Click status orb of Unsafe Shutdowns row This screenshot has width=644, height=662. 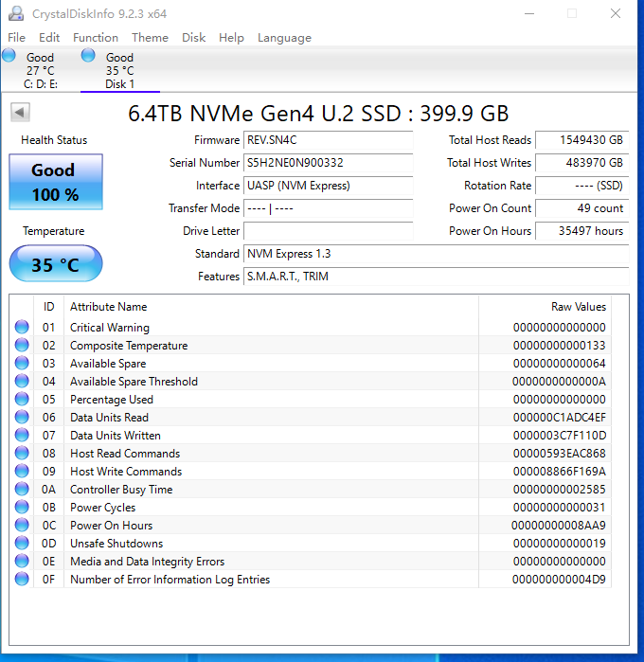[x=22, y=543]
